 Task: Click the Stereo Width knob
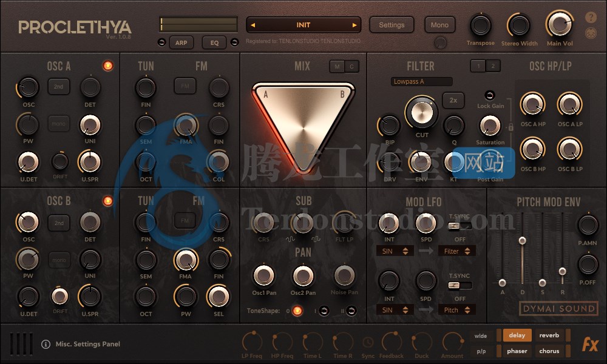tap(519, 26)
